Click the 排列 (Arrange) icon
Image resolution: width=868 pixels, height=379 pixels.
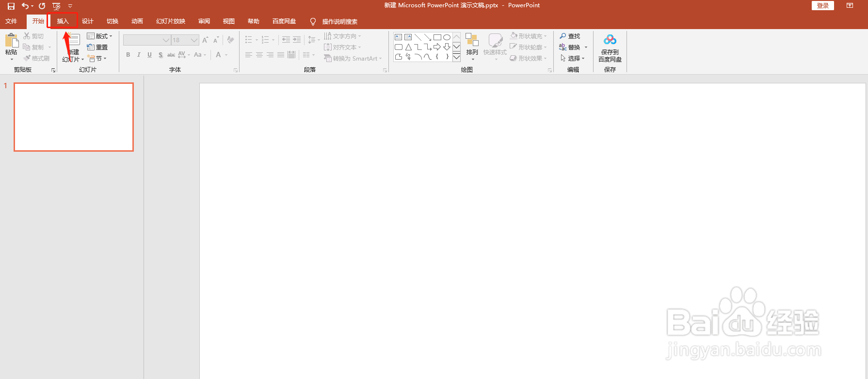point(472,40)
